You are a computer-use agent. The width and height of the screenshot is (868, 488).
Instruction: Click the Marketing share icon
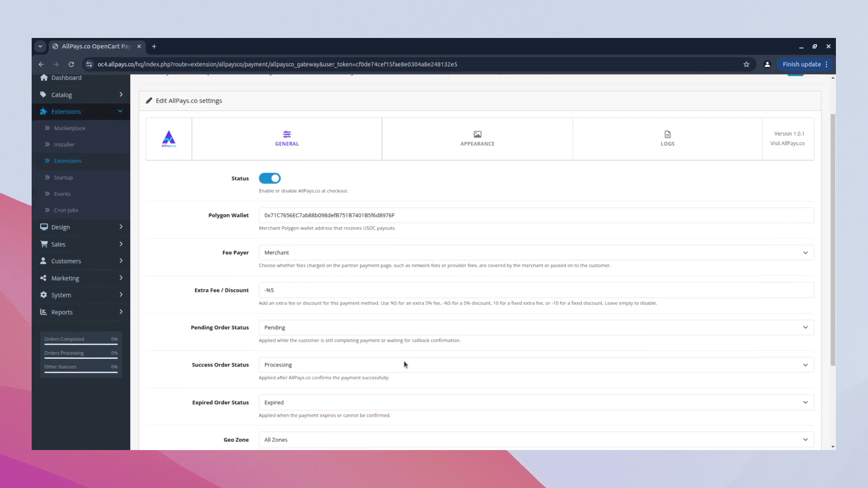click(43, 278)
